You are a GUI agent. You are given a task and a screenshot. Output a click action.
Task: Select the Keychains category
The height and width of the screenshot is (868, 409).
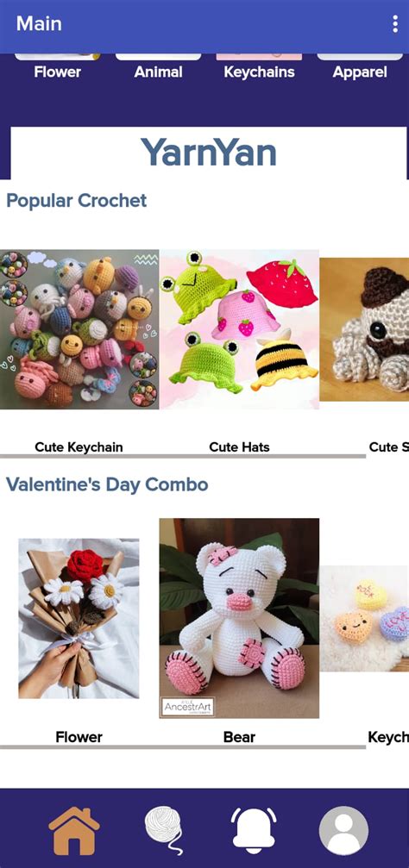259,72
